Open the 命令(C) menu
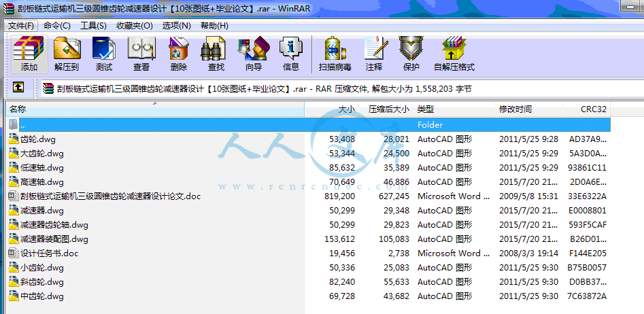Screen dimensions: 644x314 [56, 25]
